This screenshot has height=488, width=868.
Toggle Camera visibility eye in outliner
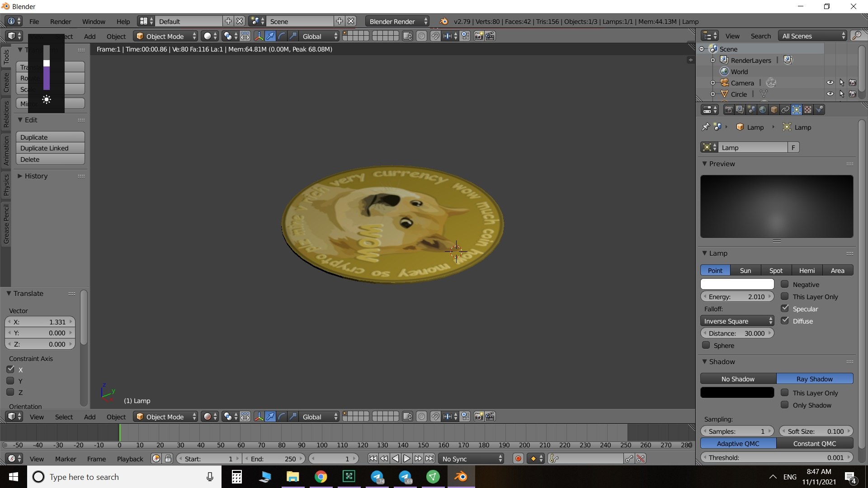830,83
